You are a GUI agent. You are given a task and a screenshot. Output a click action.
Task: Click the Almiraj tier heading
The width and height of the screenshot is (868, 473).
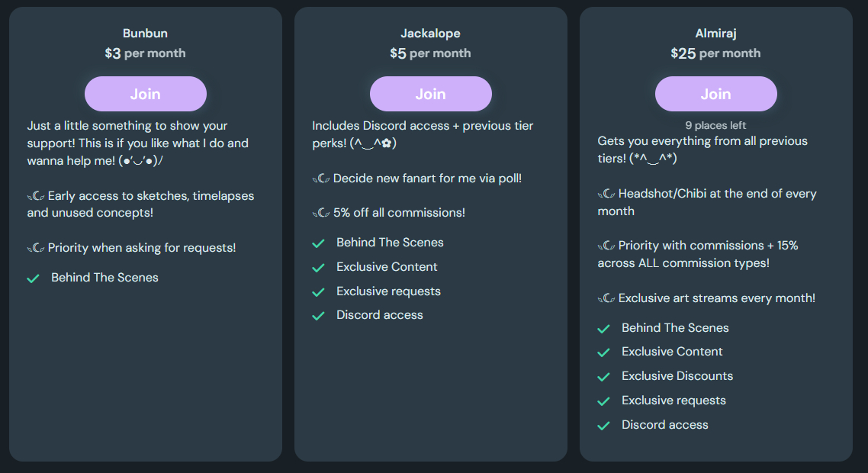click(715, 33)
